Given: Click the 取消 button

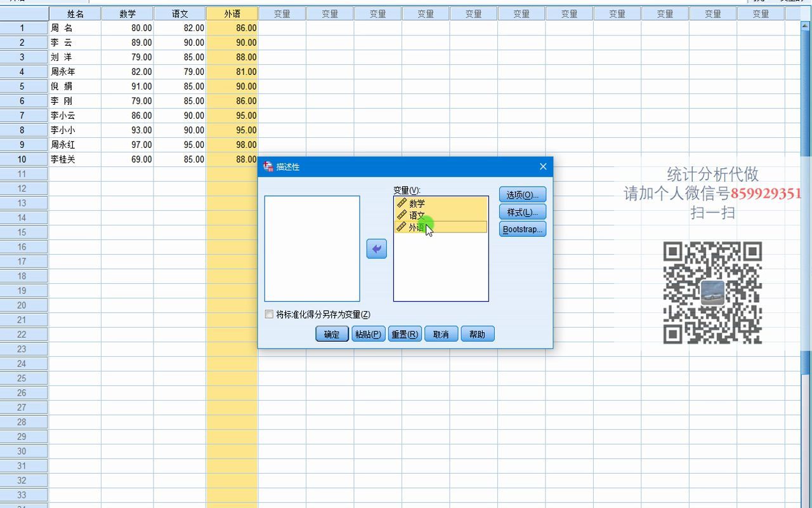Looking at the screenshot, I should (x=441, y=334).
